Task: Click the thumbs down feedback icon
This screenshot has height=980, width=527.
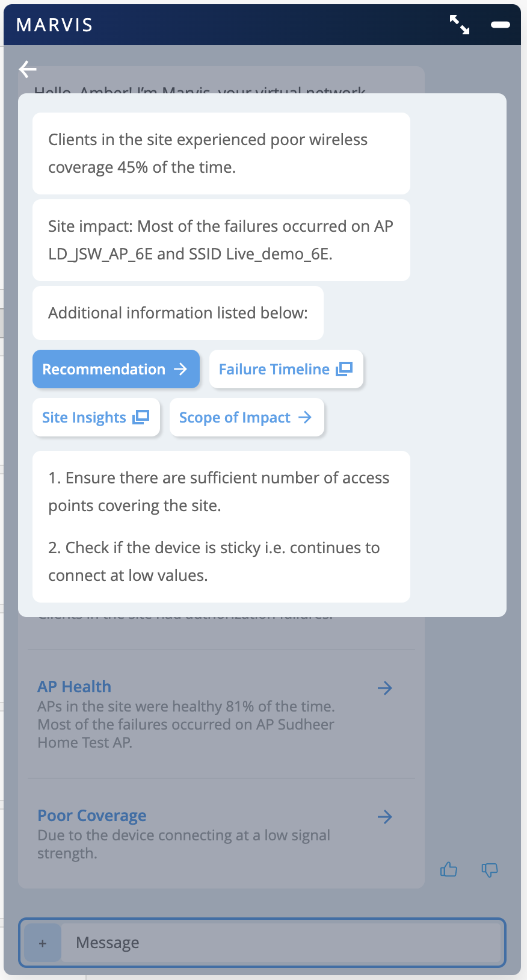Action: pyautogui.click(x=490, y=869)
